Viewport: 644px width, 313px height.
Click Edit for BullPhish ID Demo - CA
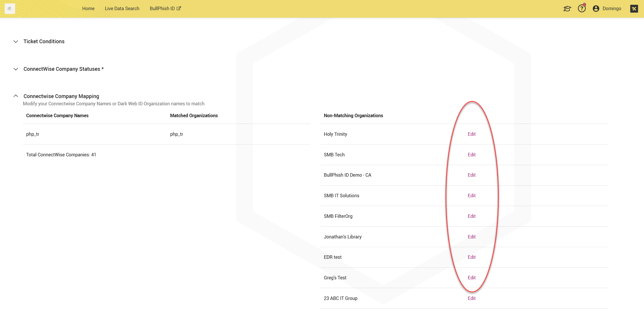pos(472,175)
